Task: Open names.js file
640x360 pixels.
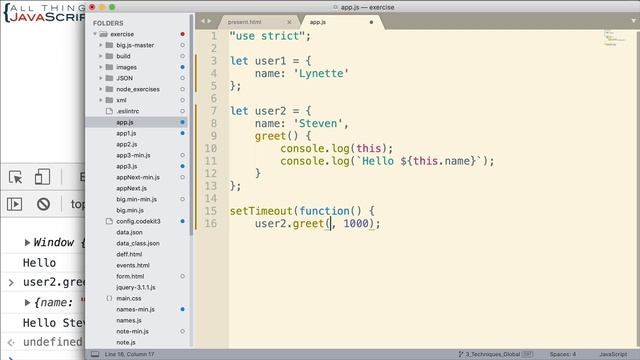Action: point(129,320)
